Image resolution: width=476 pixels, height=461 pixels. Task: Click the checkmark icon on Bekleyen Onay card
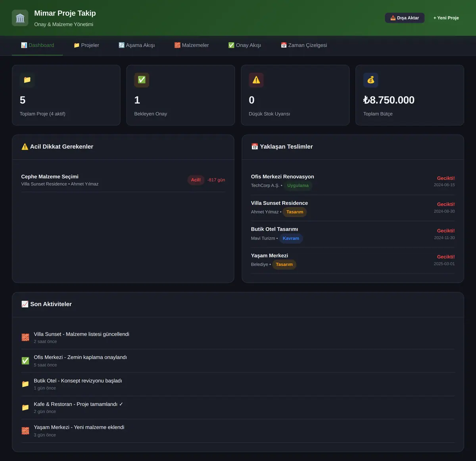pos(142,80)
